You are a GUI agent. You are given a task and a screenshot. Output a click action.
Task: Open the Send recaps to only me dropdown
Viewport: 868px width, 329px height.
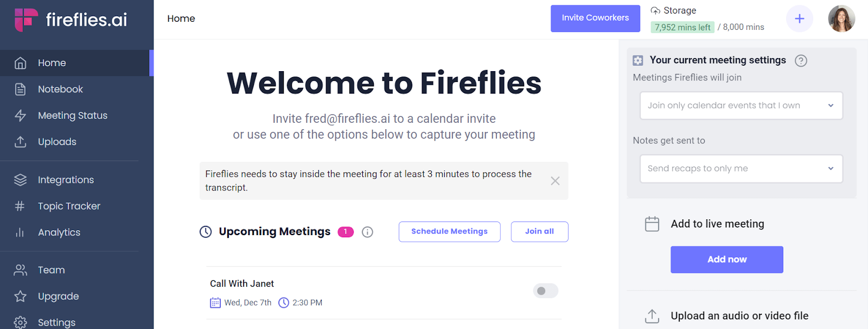click(x=741, y=168)
